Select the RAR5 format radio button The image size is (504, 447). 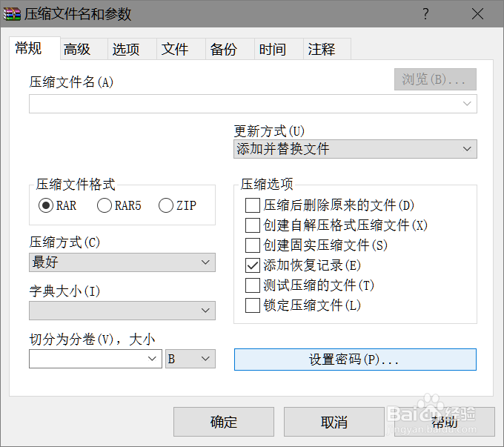point(105,205)
